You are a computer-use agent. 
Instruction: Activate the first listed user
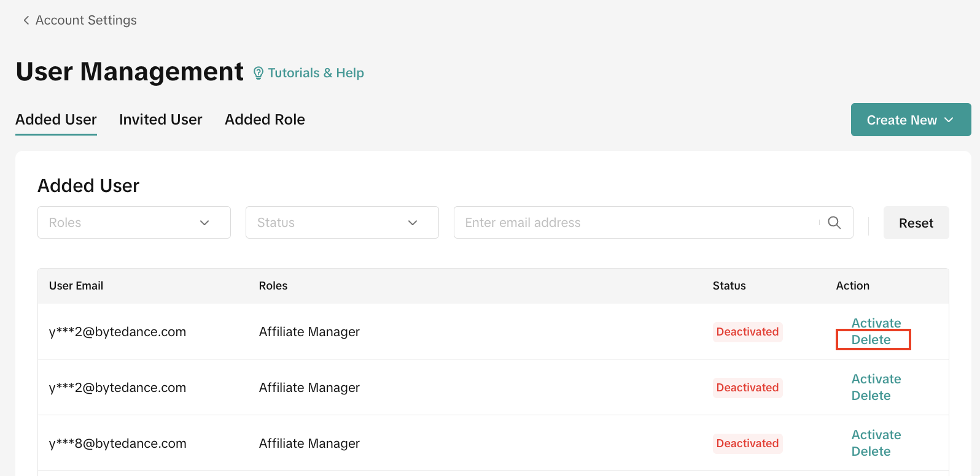[x=876, y=323]
